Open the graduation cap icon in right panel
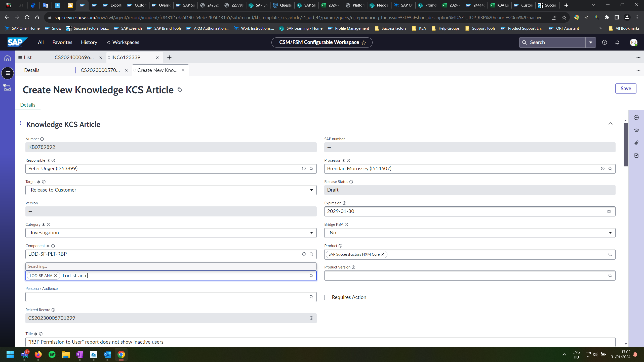 click(x=636, y=130)
